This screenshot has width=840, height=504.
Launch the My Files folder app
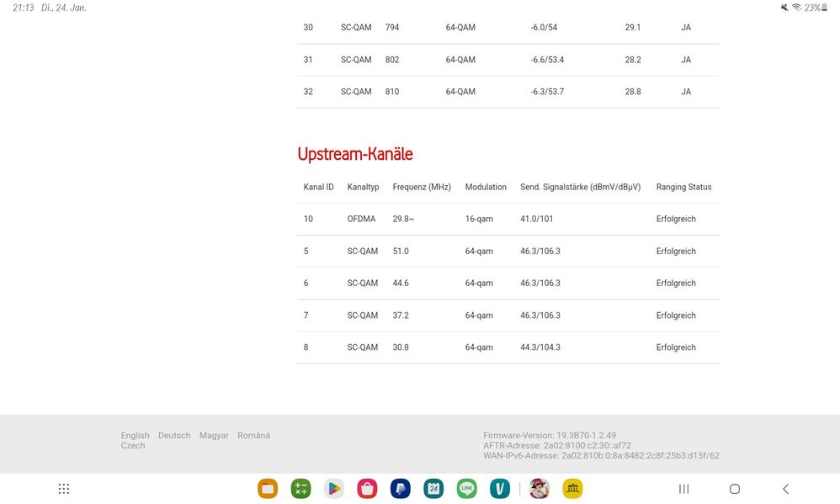point(268,489)
